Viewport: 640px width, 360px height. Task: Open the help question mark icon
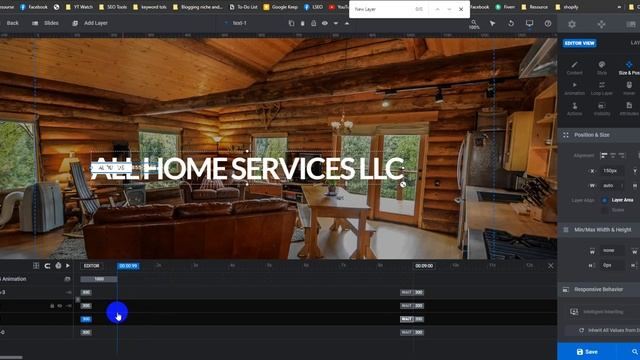548,23
